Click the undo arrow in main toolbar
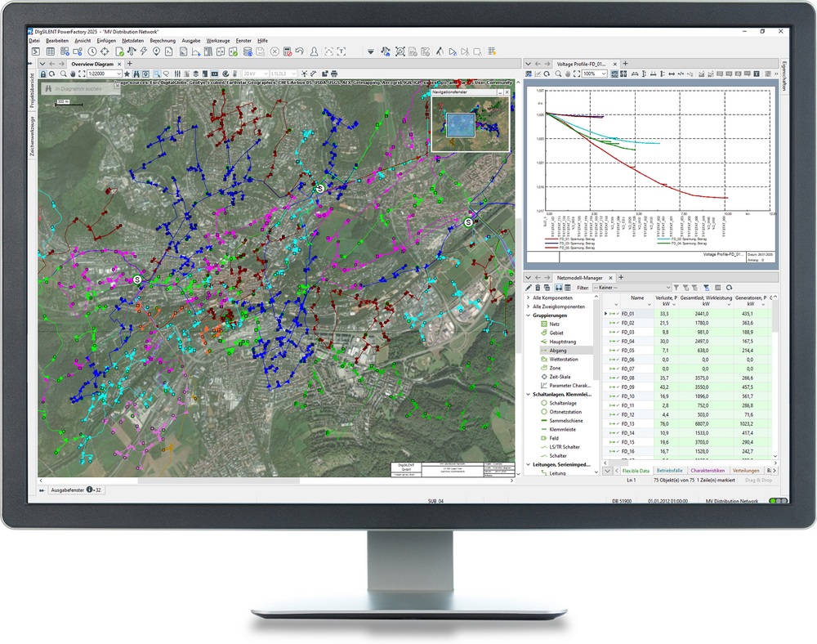 point(301,51)
